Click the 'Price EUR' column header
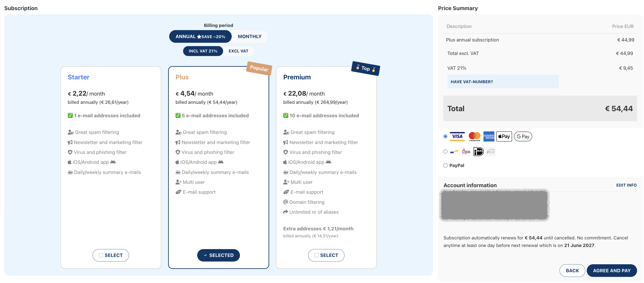 (623, 26)
